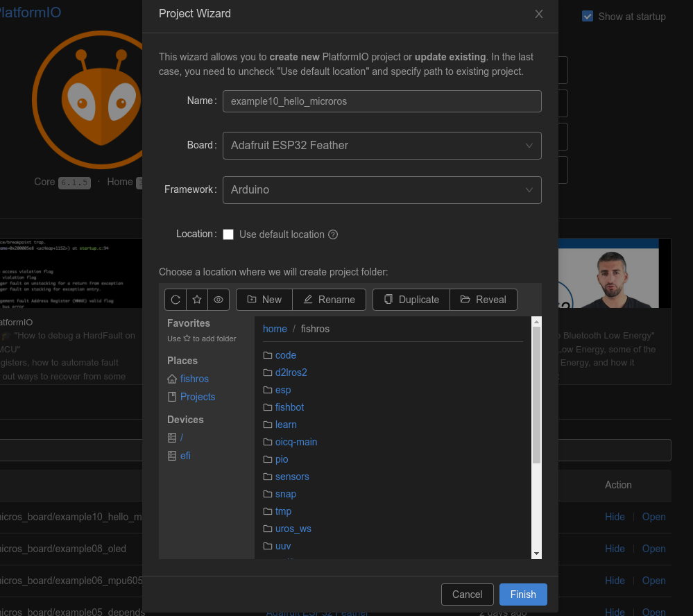Select Projects under Places
The width and height of the screenshot is (693, 616).
[198, 397]
